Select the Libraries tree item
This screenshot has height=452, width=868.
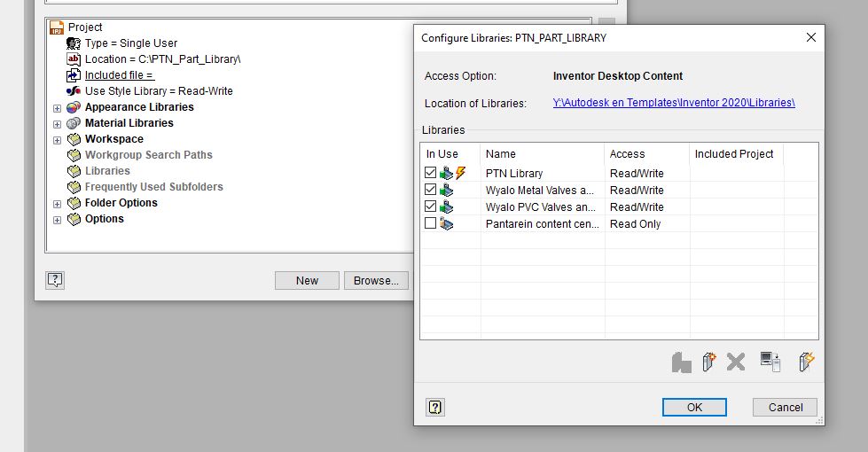pyautogui.click(x=107, y=171)
